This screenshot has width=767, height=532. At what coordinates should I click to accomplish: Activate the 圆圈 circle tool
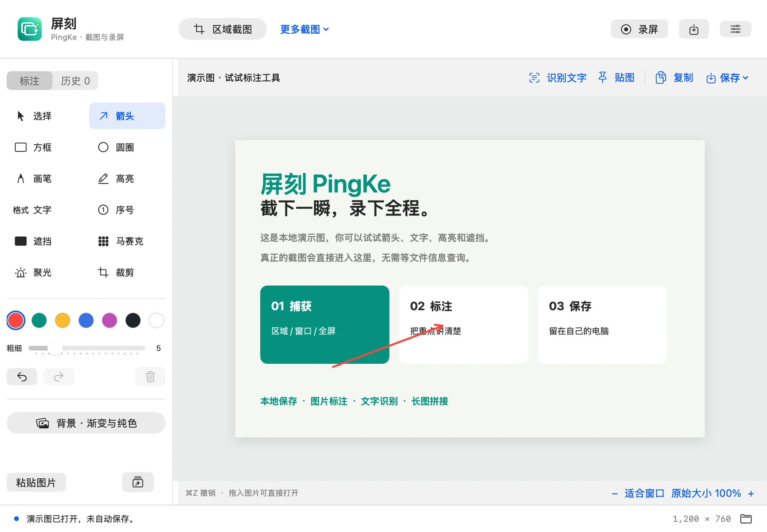[127, 147]
